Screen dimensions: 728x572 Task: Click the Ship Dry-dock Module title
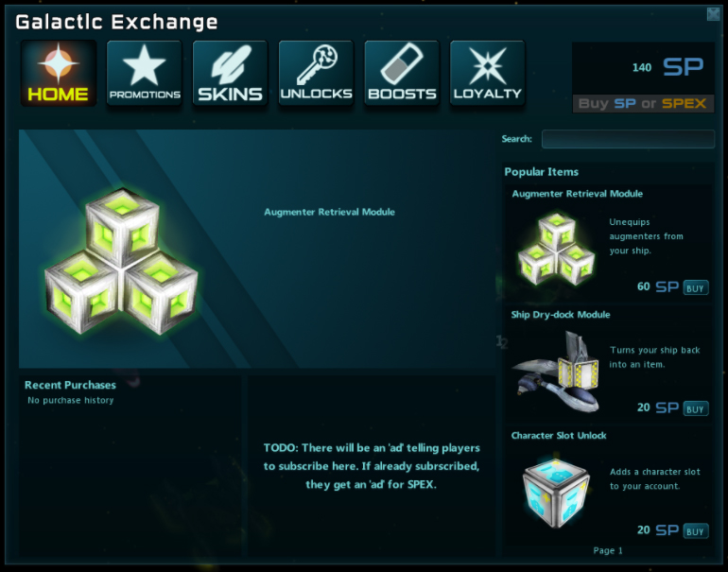pyautogui.click(x=561, y=315)
